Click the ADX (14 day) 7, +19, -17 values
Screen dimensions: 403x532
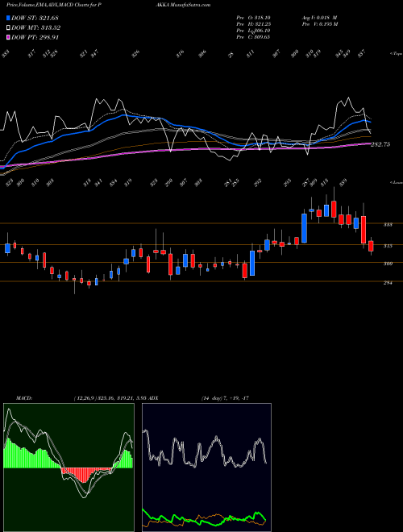[225, 397]
